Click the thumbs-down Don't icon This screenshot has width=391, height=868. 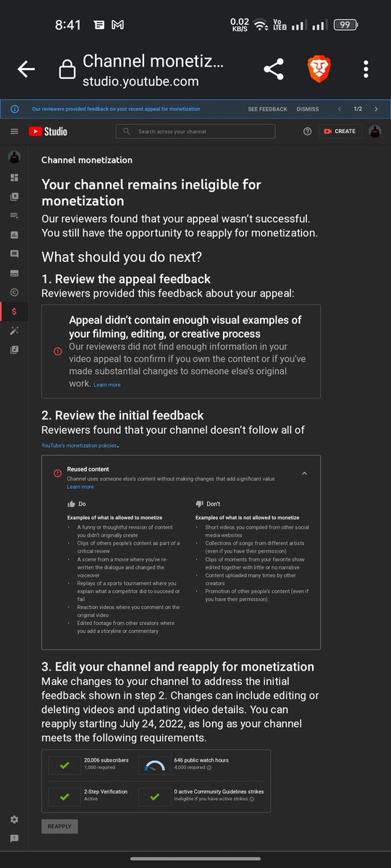[x=200, y=503]
